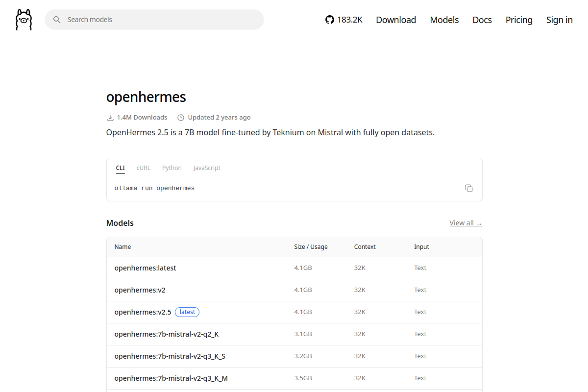Open openhermes:7b-mistral-v2-q3_K_M model

171,378
